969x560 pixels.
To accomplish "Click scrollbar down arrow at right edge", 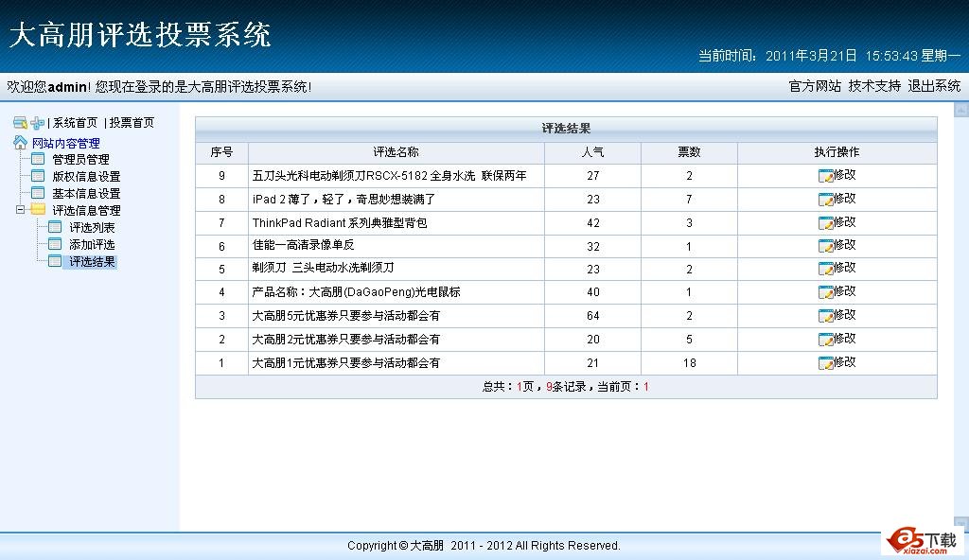I will (961, 523).
